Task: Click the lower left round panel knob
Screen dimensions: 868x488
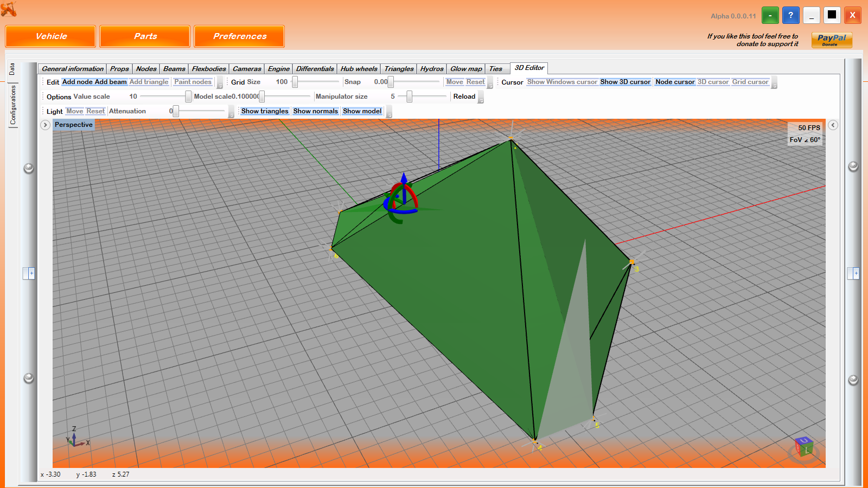Action: 29,378
